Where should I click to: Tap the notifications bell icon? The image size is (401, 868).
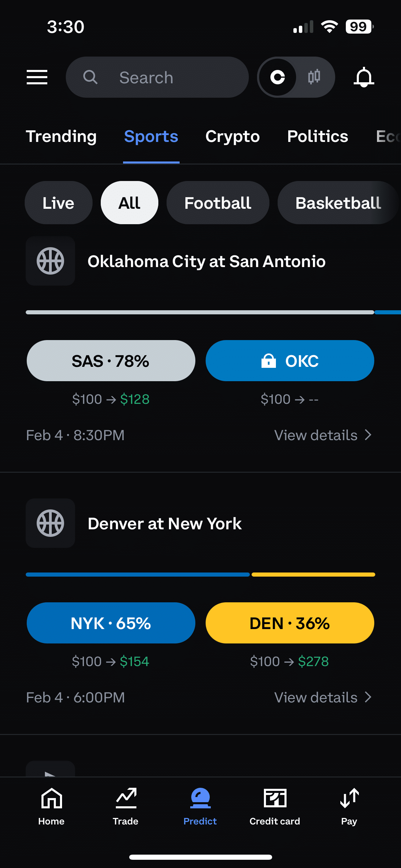(x=364, y=77)
